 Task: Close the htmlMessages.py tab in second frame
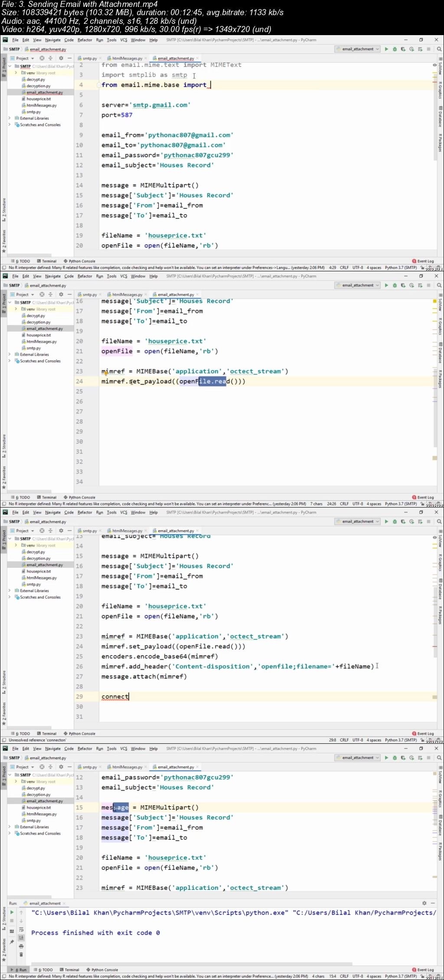pos(146,294)
